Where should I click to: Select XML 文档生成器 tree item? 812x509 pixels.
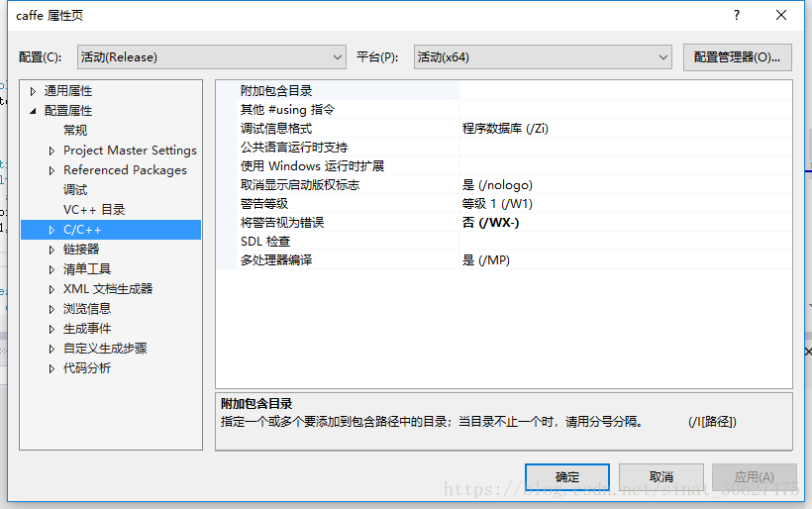point(108,289)
